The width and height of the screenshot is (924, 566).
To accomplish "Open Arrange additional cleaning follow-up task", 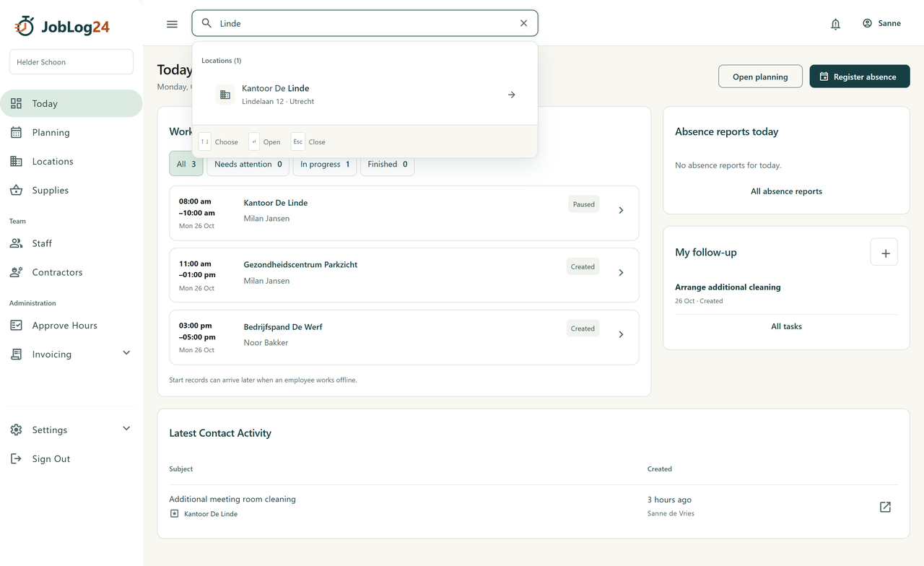I will point(728,287).
